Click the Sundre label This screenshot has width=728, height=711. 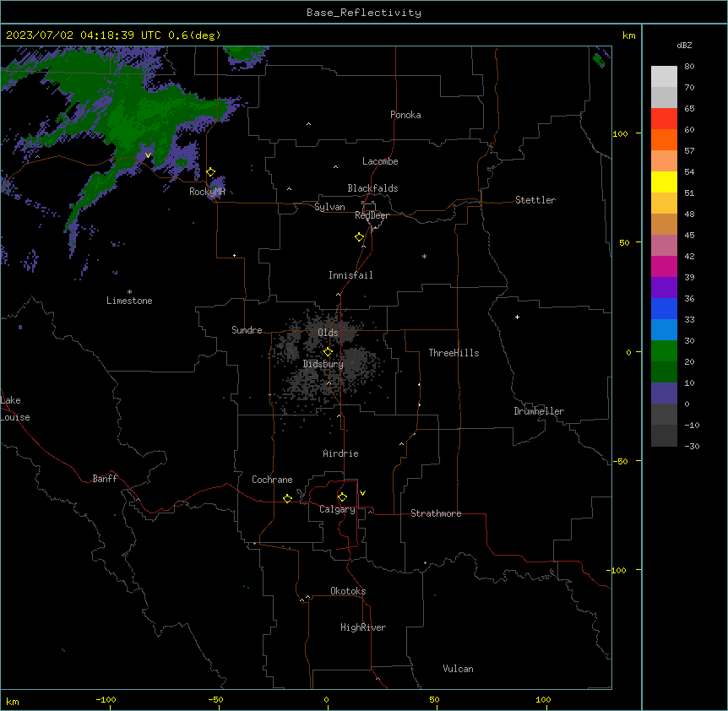(247, 330)
